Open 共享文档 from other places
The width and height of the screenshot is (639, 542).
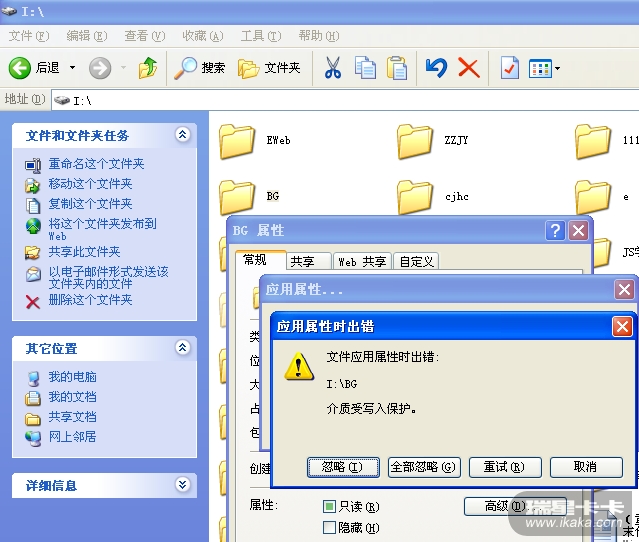point(72,417)
